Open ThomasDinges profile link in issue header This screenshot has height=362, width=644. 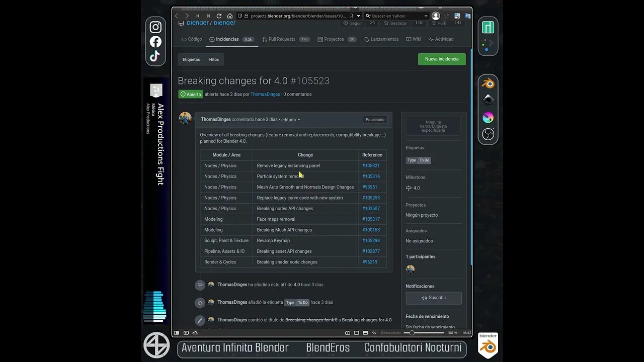265,94
